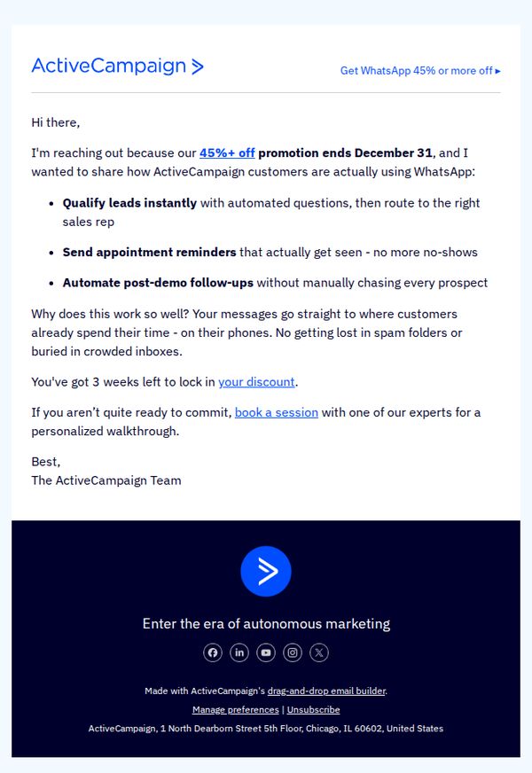Open the 'drag-and-drop email builder' link
This screenshot has width=532, height=773.
tap(326, 691)
